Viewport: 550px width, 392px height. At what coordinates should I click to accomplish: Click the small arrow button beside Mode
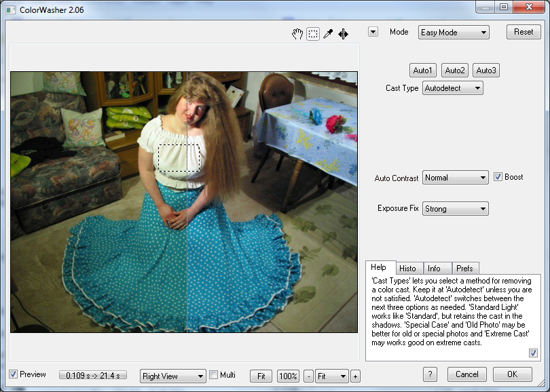(373, 32)
